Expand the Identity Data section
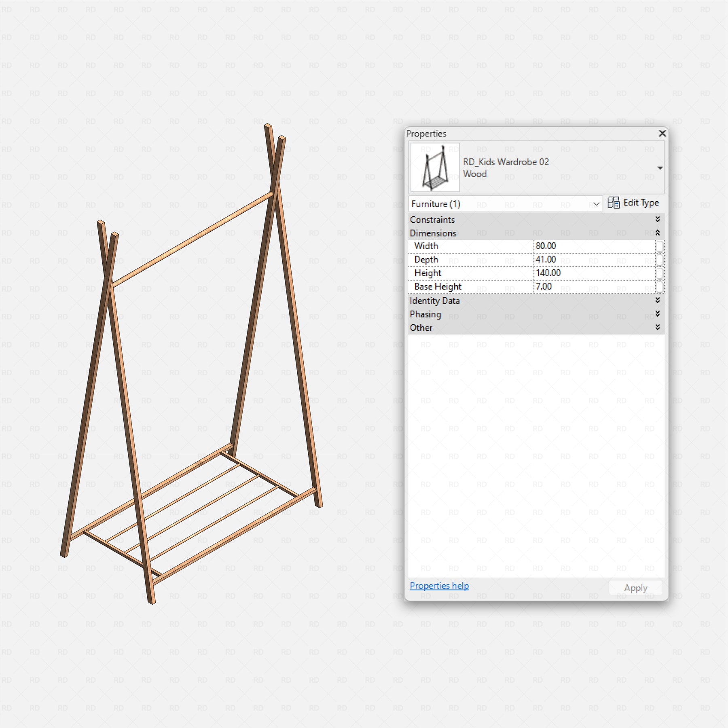Screen dimensions: 728x728 point(657,300)
